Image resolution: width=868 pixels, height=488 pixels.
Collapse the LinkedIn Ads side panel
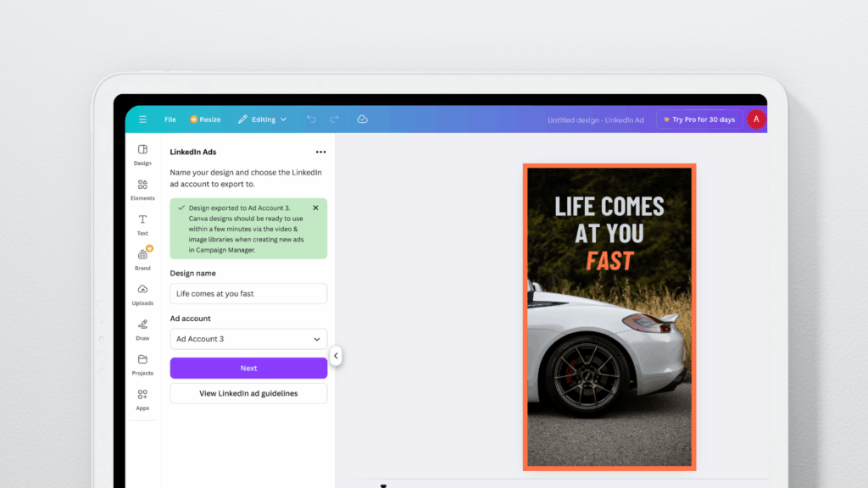click(x=336, y=356)
